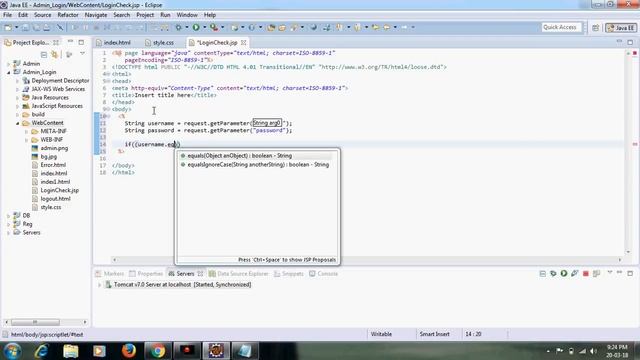640x360 pixels.
Task: Click the Debug bug icon in toolbar
Action: (x=178, y=27)
